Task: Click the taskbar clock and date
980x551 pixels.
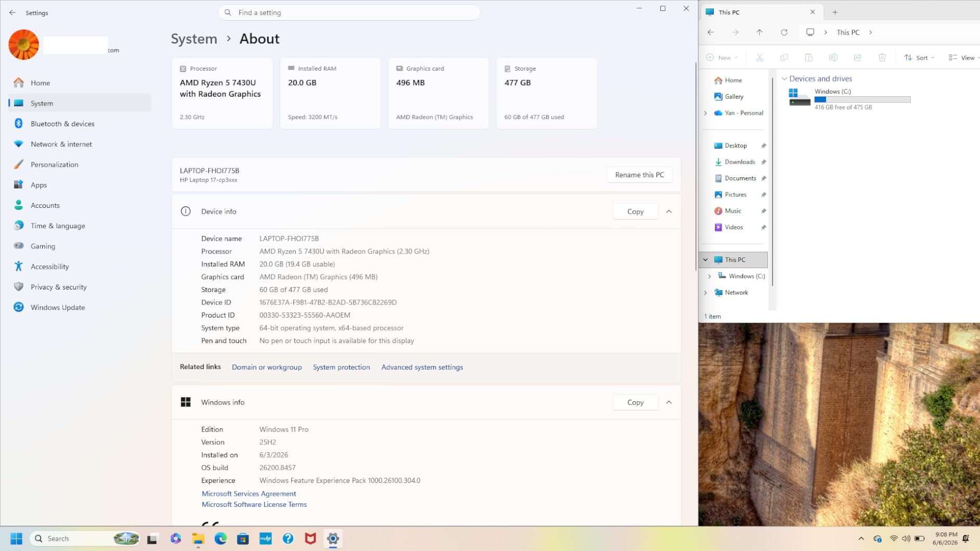Action: 945,539
